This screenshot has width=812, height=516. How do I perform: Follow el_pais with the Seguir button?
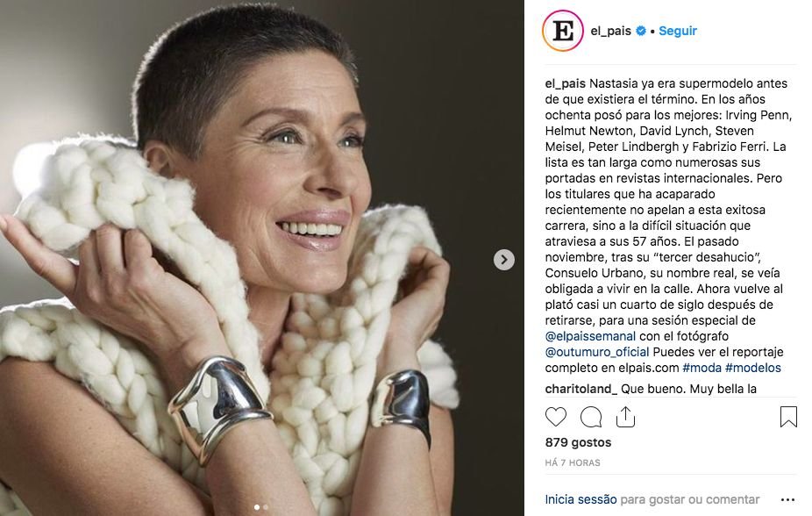pos(677,31)
